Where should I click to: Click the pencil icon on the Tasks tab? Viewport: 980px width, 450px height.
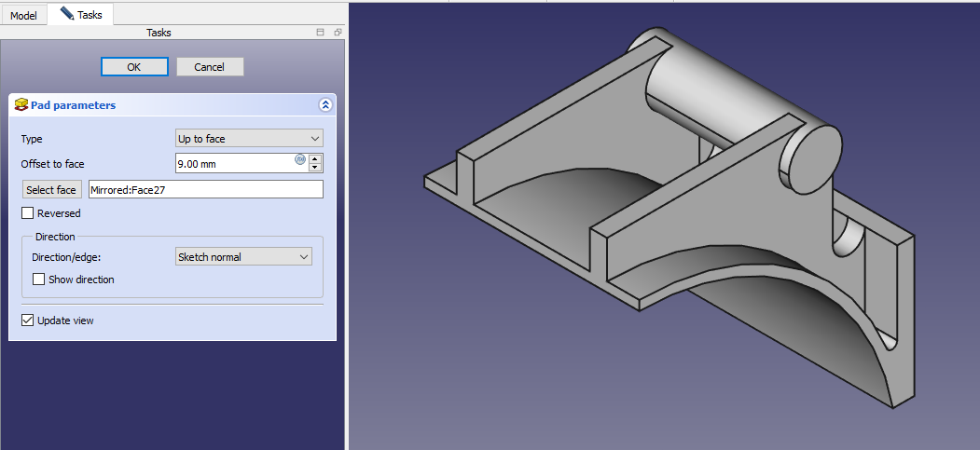click(66, 14)
